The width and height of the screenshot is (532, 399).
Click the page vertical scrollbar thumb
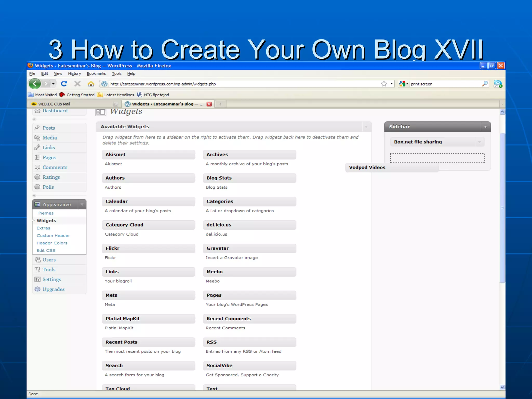502,208
